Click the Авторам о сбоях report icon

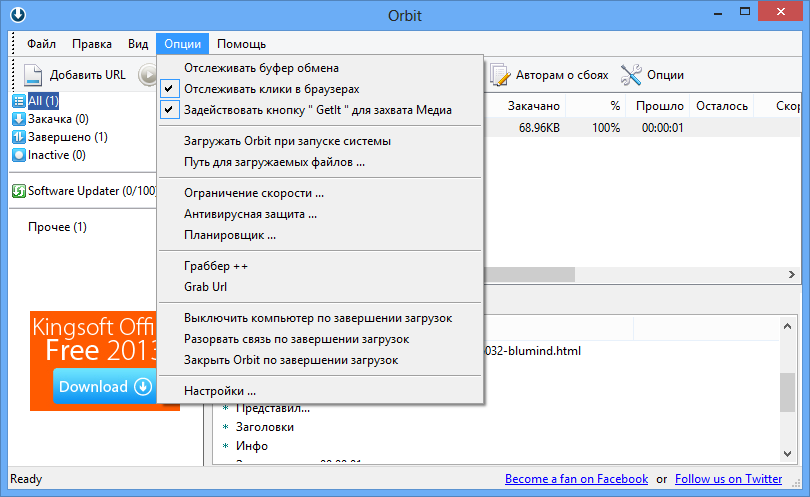[x=500, y=75]
